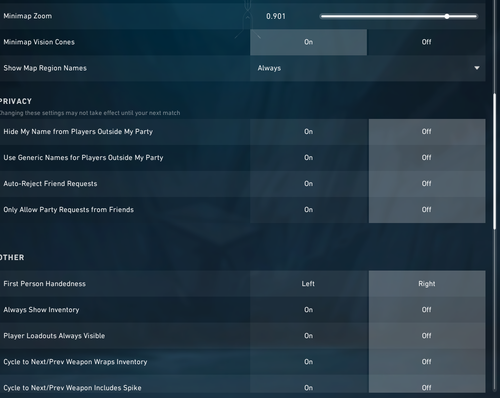Click the PRIVACY section heading
The height and width of the screenshot is (398, 500).
16,101
